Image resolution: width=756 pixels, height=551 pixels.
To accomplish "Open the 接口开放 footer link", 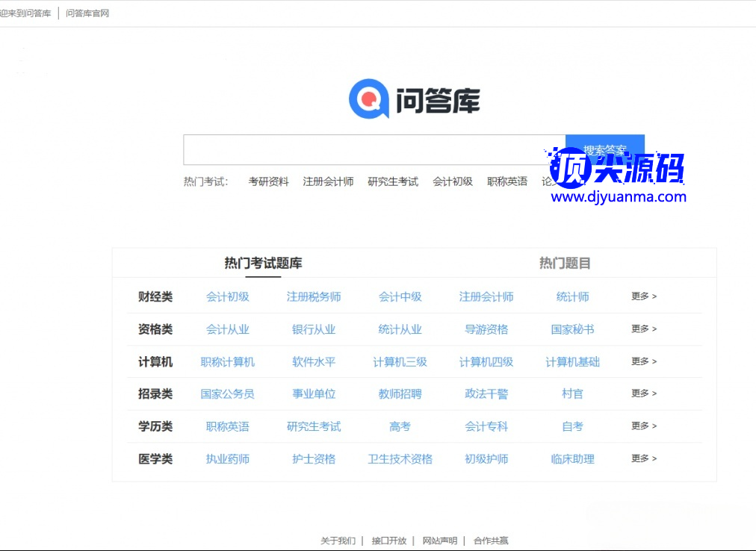I will point(388,541).
